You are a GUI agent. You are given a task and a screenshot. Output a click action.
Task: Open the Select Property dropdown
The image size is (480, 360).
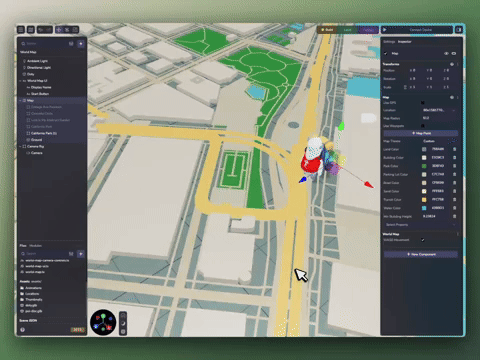point(420,225)
